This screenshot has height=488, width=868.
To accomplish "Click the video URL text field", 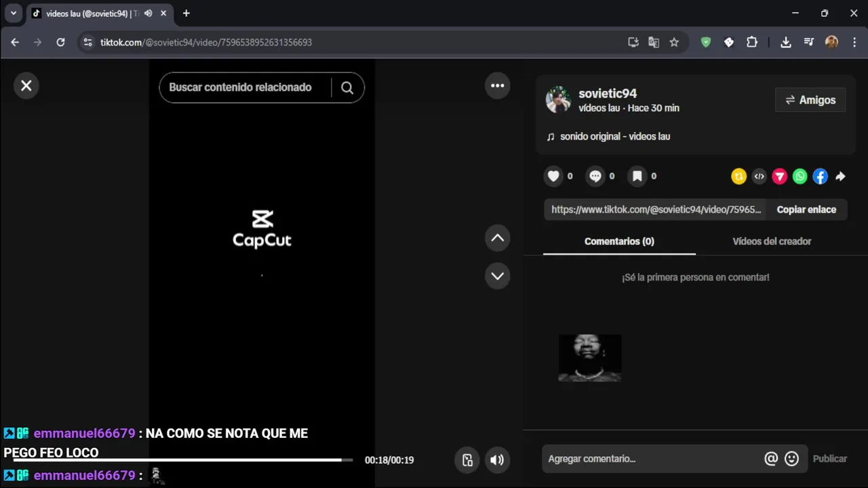I will [x=656, y=209].
